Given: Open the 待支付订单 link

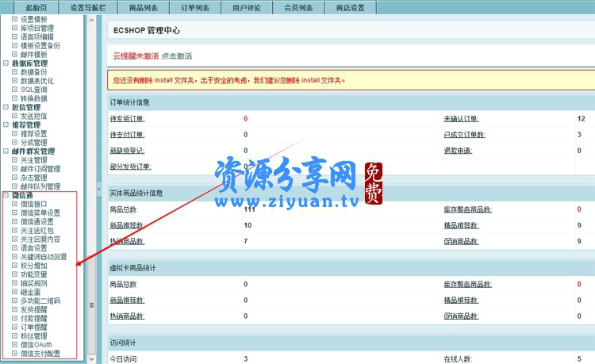Looking at the screenshot, I should [127, 135].
